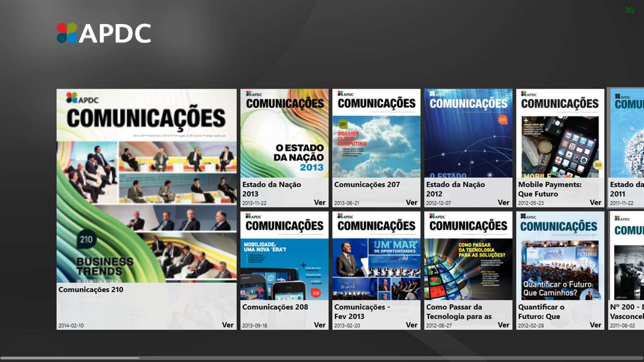Open the Comunicações 207 cloud computing cover
The image size is (644, 362).
pos(376,133)
